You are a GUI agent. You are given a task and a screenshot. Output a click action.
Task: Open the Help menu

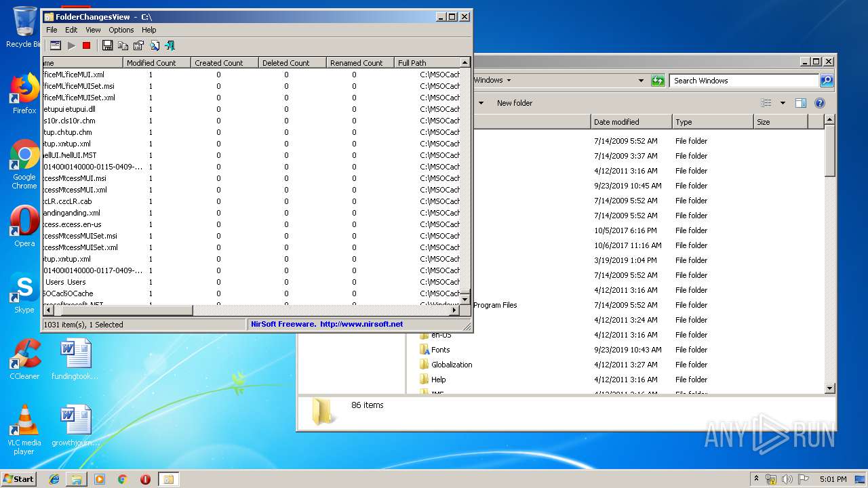pyautogui.click(x=149, y=30)
